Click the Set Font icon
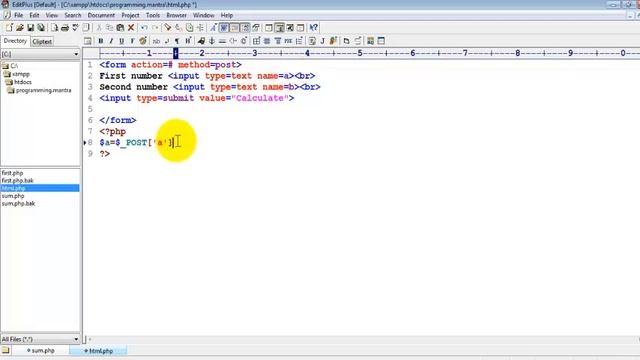 [x=213, y=28]
